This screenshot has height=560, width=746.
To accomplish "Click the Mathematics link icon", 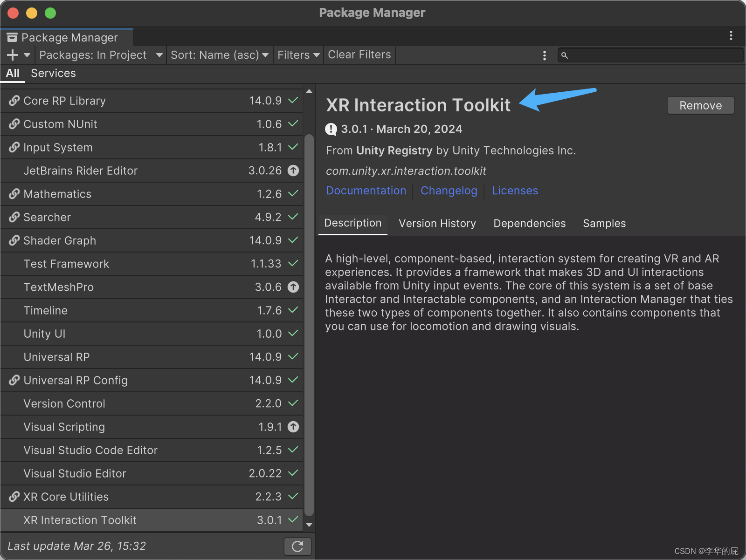I will click(x=14, y=194).
